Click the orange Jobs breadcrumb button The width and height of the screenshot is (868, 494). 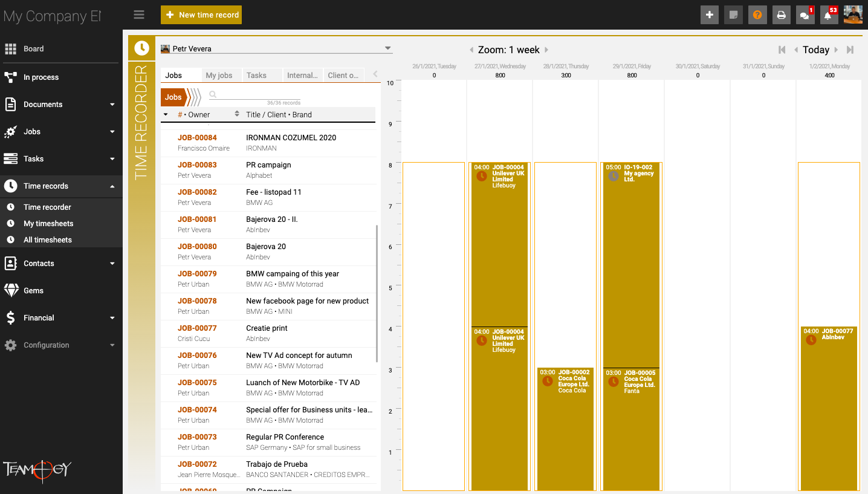173,97
